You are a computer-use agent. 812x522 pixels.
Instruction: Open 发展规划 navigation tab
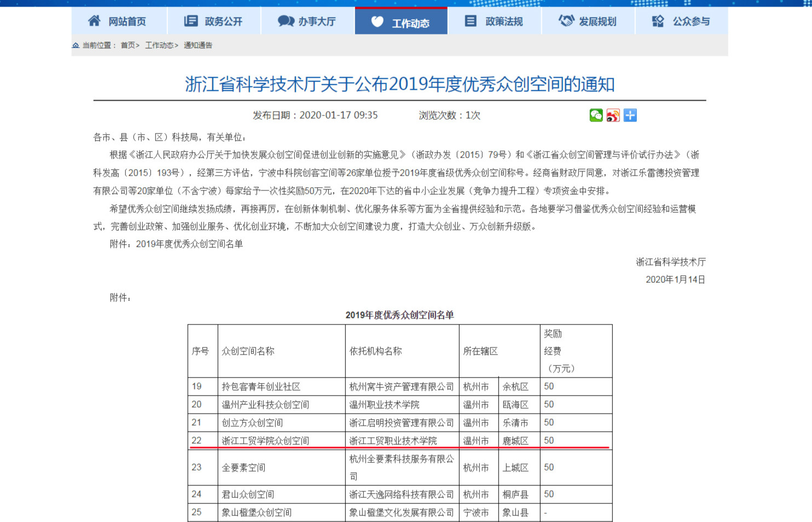click(x=598, y=21)
